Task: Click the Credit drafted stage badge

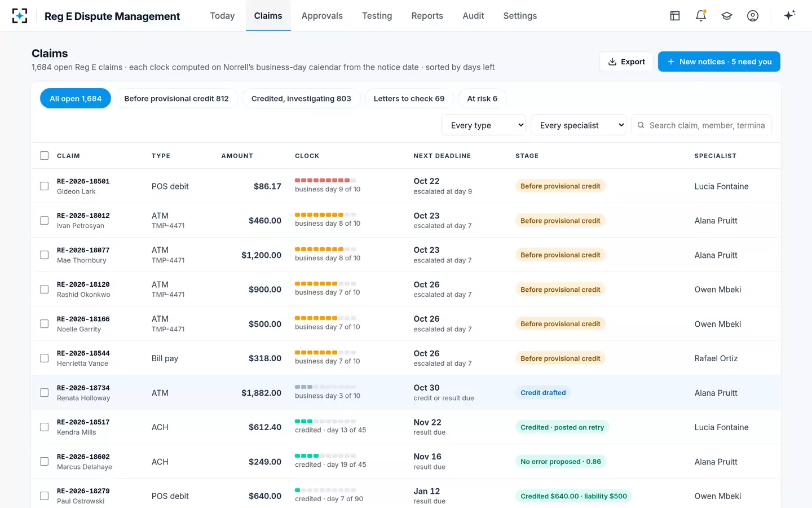Action: [x=543, y=393]
